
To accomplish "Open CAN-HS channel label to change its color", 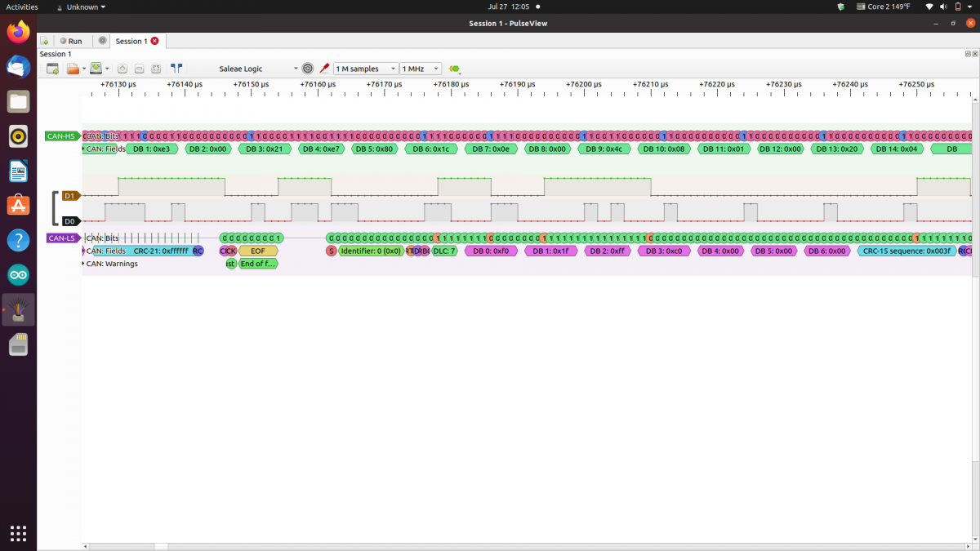I will pos(62,136).
